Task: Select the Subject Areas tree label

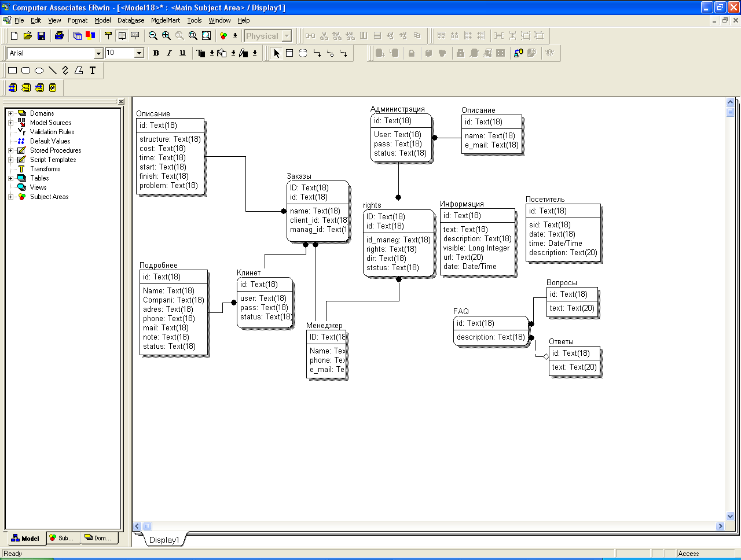Action: tap(49, 197)
